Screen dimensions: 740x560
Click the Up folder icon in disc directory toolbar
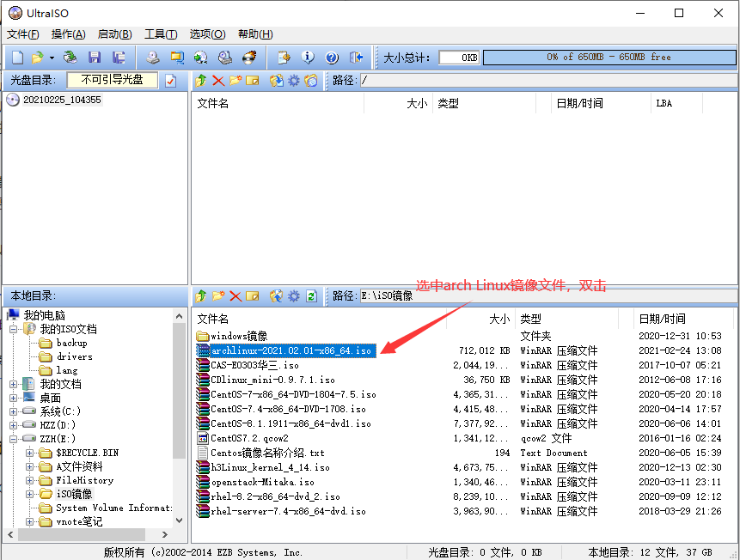click(x=201, y=81)
